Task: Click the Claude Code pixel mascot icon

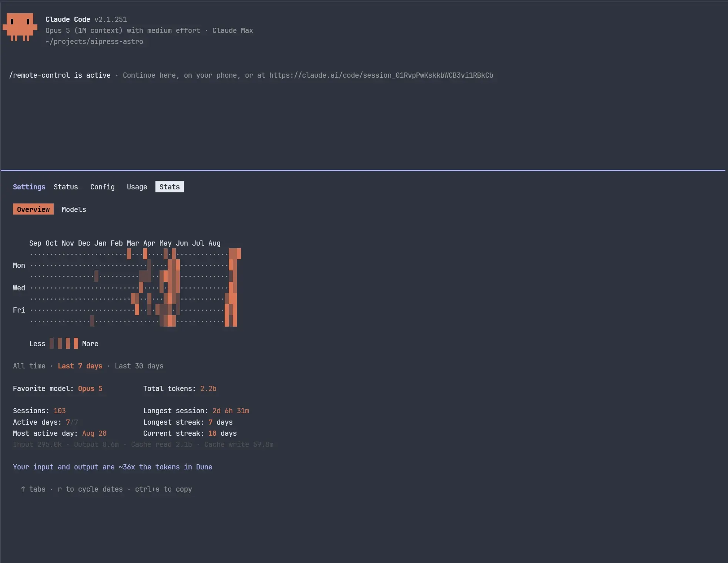Action: coord(20,27)
